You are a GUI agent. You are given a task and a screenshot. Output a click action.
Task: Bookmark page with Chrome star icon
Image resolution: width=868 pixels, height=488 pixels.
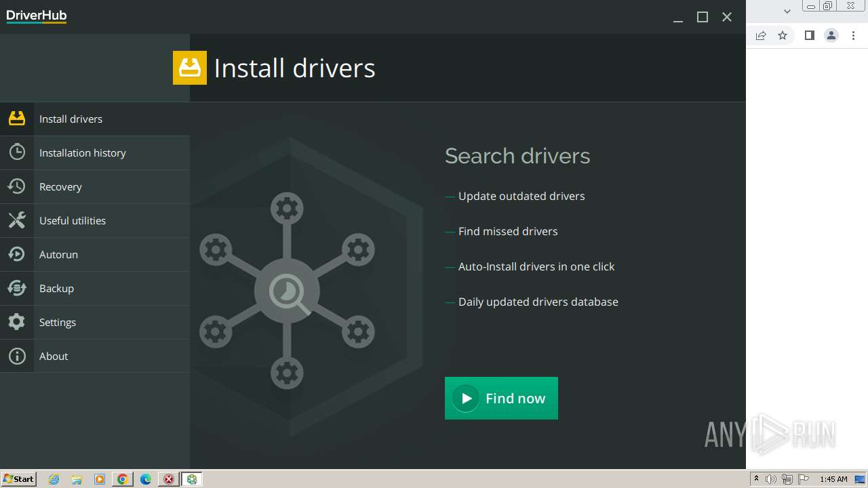coord(783,35)
